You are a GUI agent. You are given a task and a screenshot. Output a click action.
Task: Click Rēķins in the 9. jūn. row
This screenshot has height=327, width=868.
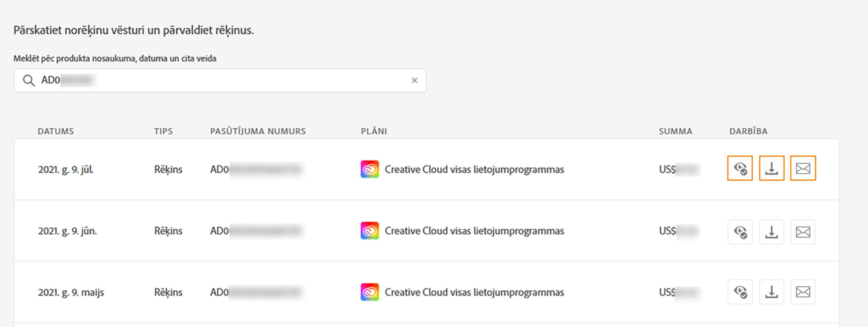[x=168, y=231]
